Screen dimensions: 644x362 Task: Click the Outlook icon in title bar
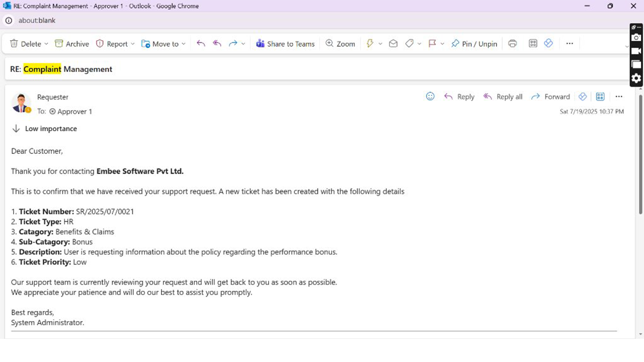(x=7, y=6)
